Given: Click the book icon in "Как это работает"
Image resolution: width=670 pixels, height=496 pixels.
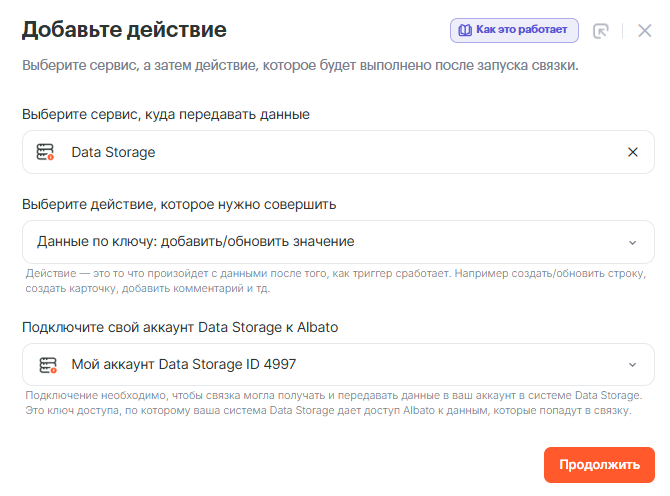Looking at the screenshot, I should coord(465,30).
